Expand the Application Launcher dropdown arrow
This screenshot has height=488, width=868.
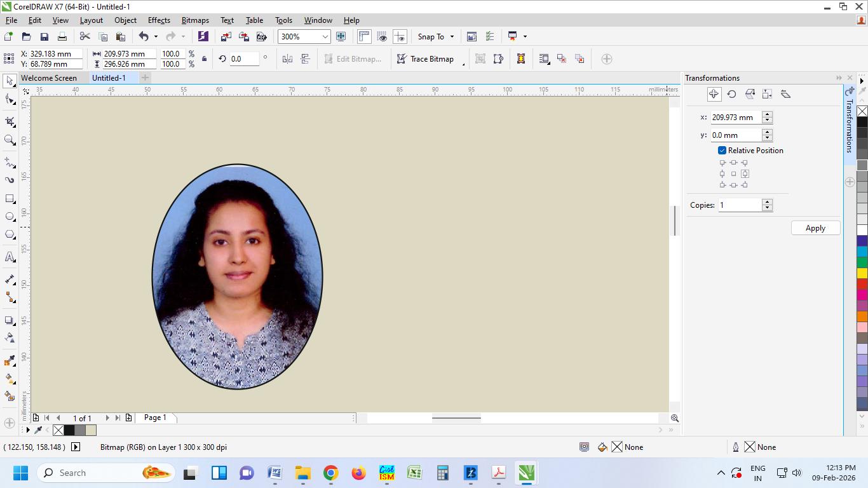tap(525, 37)
